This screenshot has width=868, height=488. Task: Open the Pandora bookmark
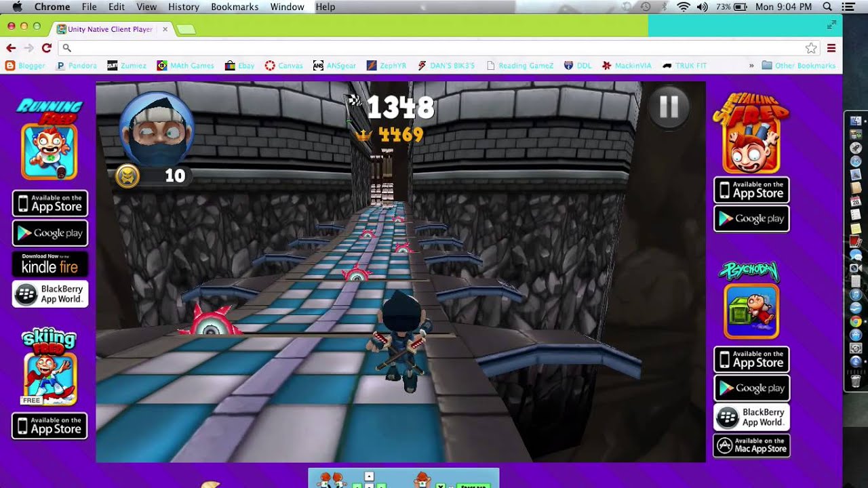click(76, 66)
